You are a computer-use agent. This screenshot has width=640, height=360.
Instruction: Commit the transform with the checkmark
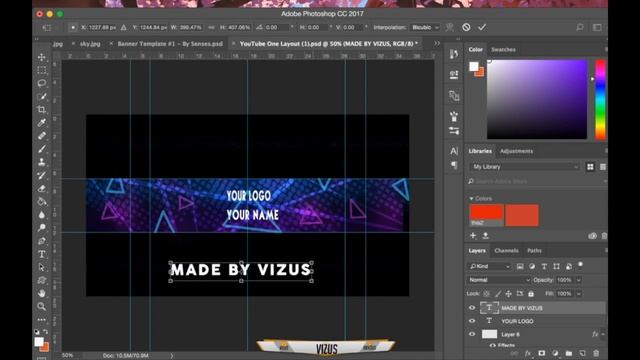tap(482, 27)
